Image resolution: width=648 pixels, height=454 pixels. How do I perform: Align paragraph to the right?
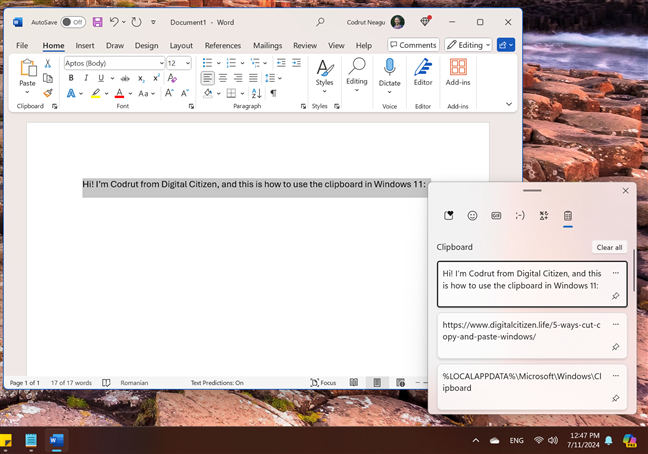tap(238, 78)
